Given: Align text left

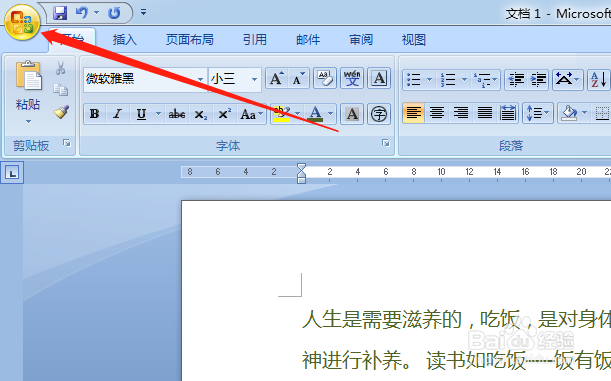Looking at the screenshot, I should click(x=413, y=113).
